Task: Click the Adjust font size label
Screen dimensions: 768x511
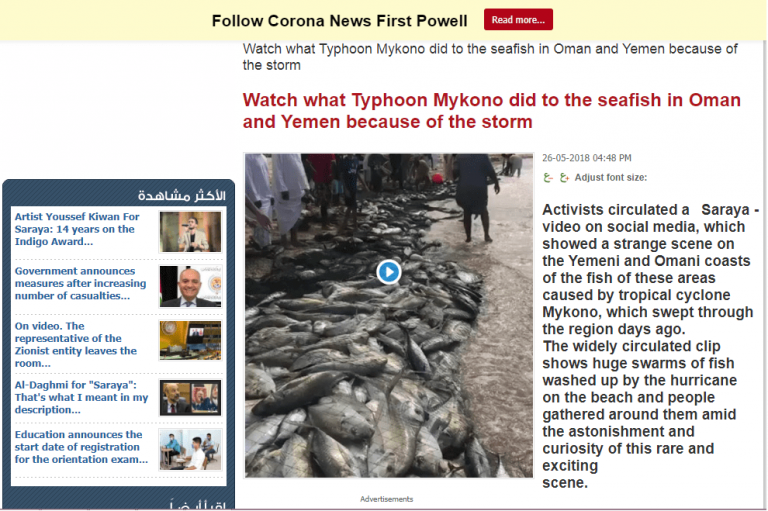Action: (611, 177)
